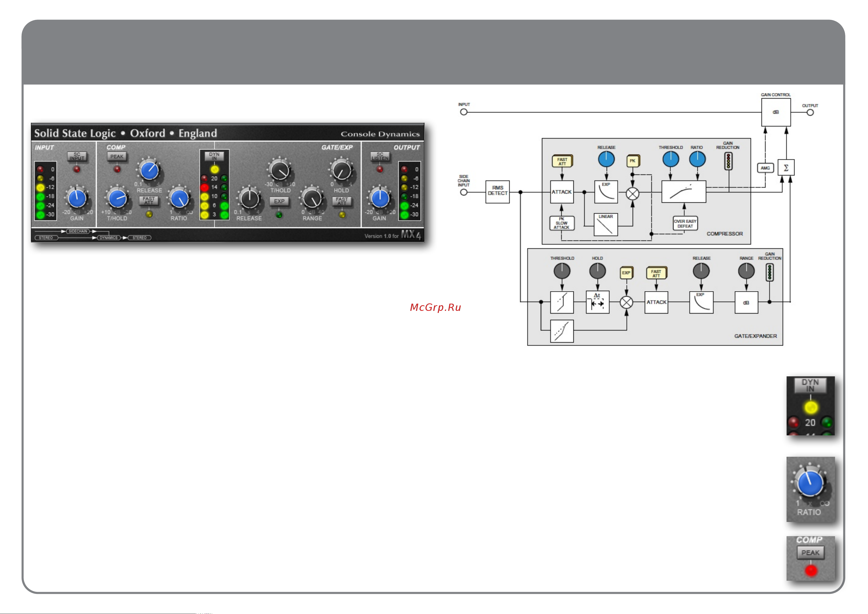Click the OVER EASY DEFEAT block
The width and height of the screenshot is (868, 614).
pyautogui.click(x=685, y=223)
